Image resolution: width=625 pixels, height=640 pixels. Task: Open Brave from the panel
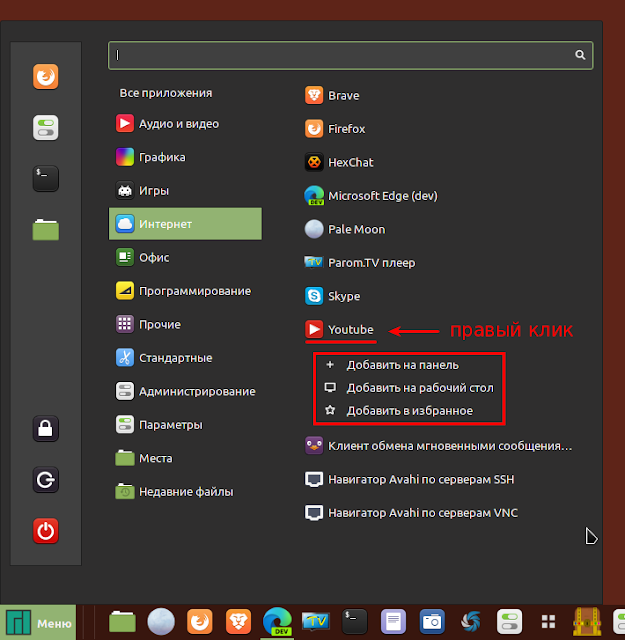tap(238, 622)
